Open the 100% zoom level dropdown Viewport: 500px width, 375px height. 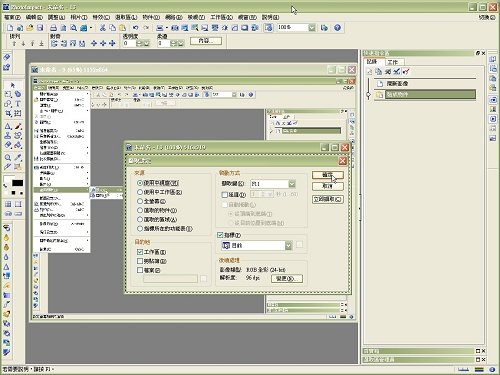coord(312,28)
